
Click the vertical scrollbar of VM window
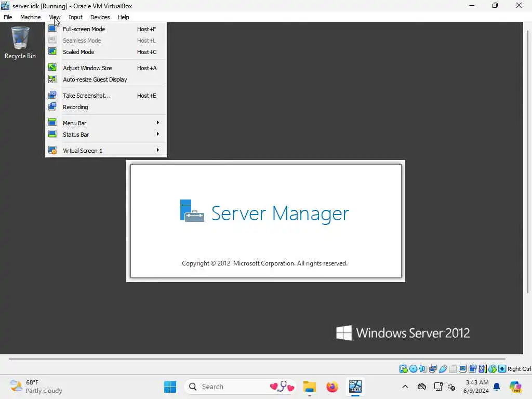pos(528,162)
